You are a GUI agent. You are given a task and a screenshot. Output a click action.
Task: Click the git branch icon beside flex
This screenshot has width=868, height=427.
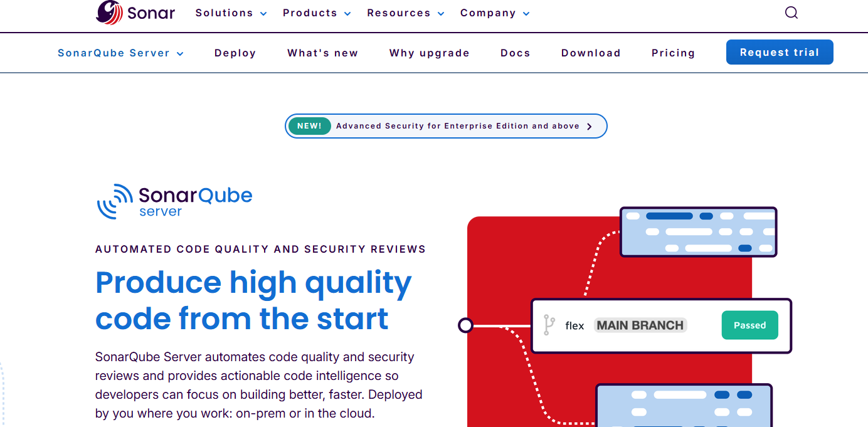(x=549, y=325)
